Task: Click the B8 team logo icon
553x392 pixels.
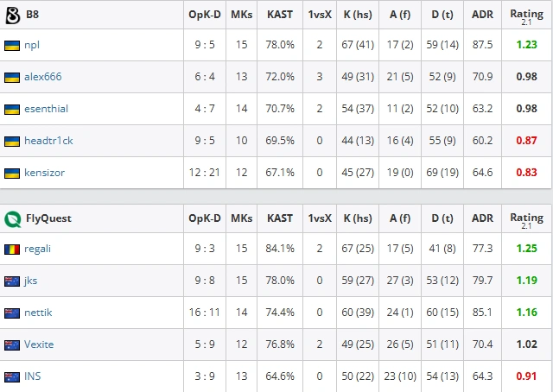Action: point(13,16)
